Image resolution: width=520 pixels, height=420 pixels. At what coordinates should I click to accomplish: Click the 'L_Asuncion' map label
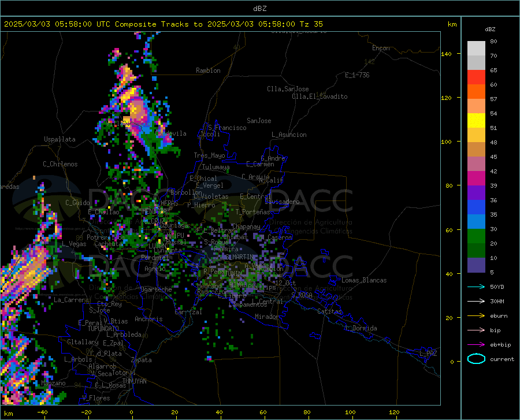pos(289,135)
